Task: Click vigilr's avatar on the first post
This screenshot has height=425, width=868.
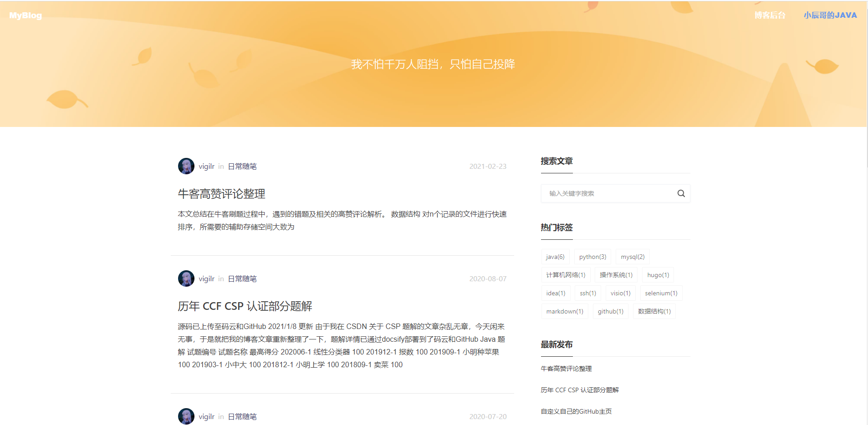Action: (186, 166)
